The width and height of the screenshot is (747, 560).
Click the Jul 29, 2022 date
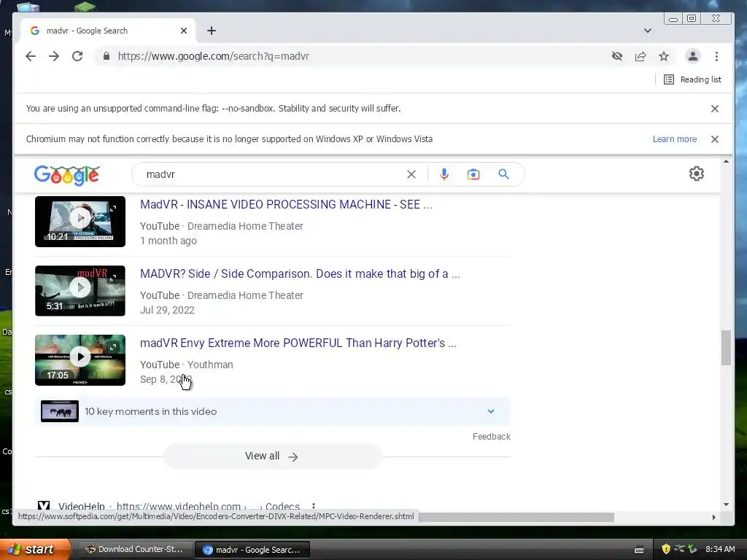click(167, 310)
